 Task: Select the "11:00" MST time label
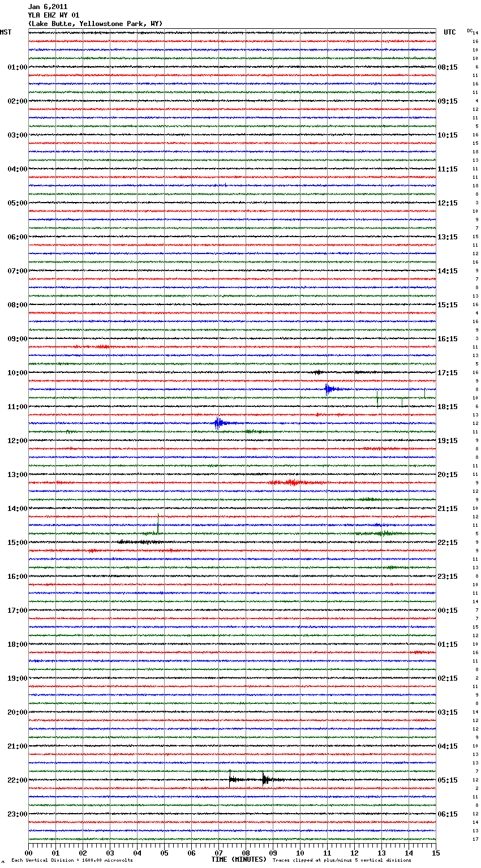click(x=18, y=407)
